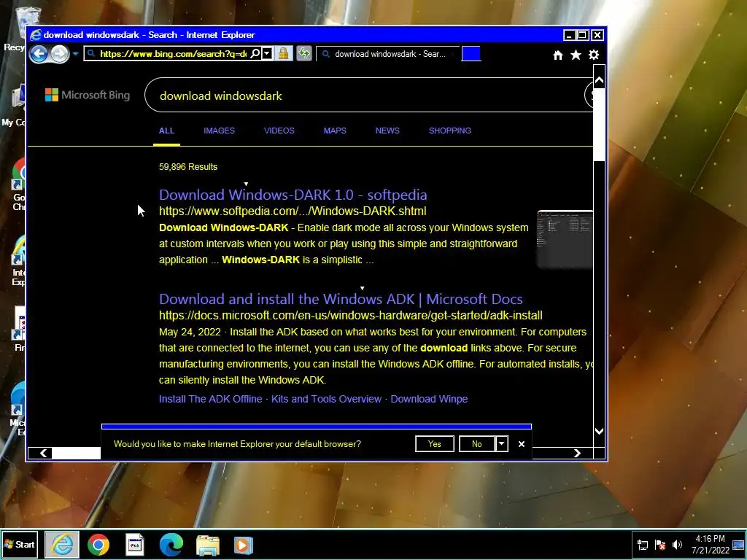Click the horizontal scrollbar right arrow
The width and height of the screenshot is (747, 560).
tap(577, 453)
